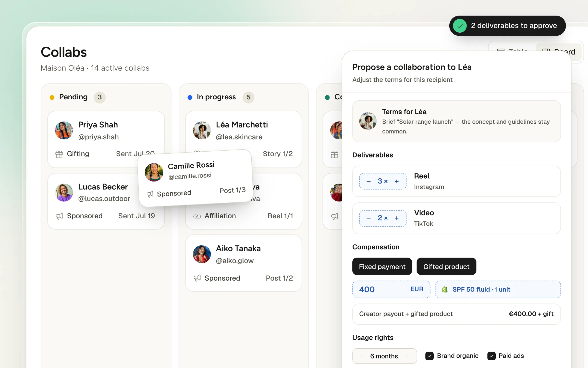This screenshot has width=588, height=368.
Task: Increase the Reel quantity with plus
Action: [x=397, y=181]
